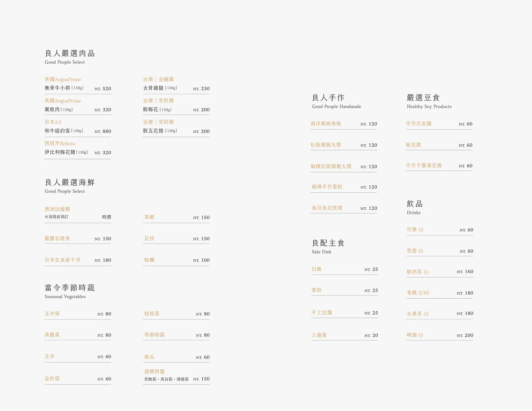Click 和牛紐約客 priced NT. 880

tap(57, 131)
